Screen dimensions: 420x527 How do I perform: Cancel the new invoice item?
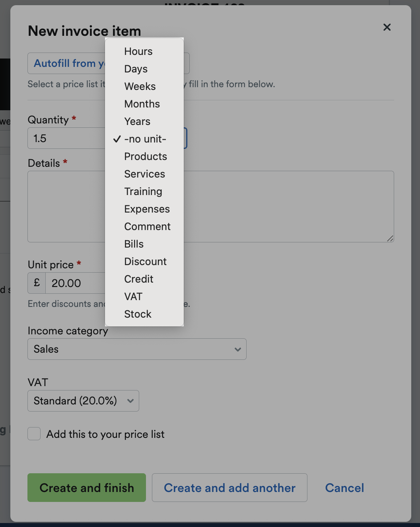click(344, 488)
